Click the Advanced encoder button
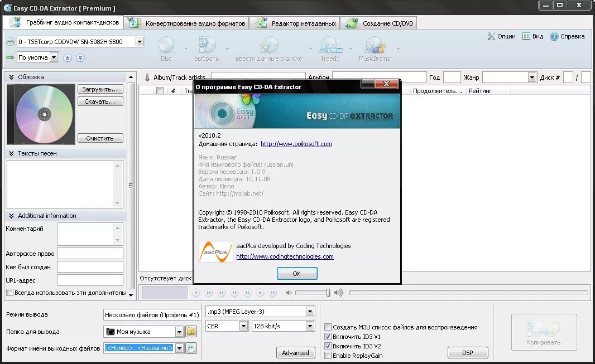595x364 pixels. point(296,353)
